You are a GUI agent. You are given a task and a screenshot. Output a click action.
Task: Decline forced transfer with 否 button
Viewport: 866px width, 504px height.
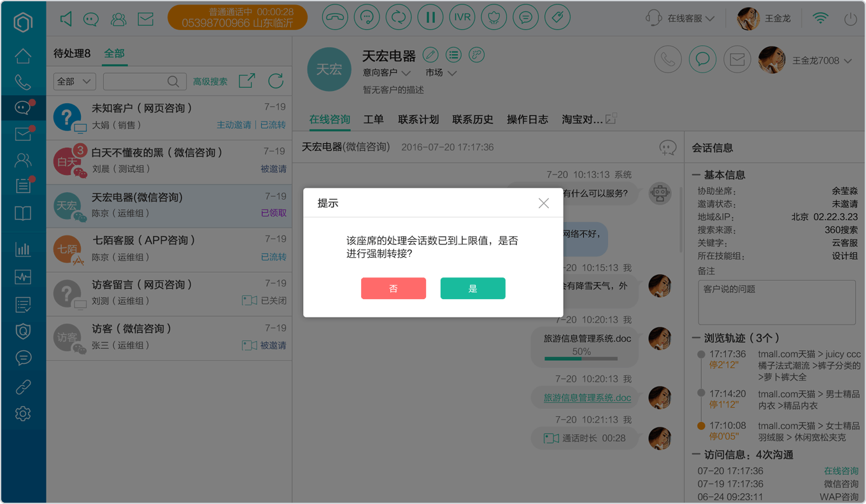click(394, 288)
